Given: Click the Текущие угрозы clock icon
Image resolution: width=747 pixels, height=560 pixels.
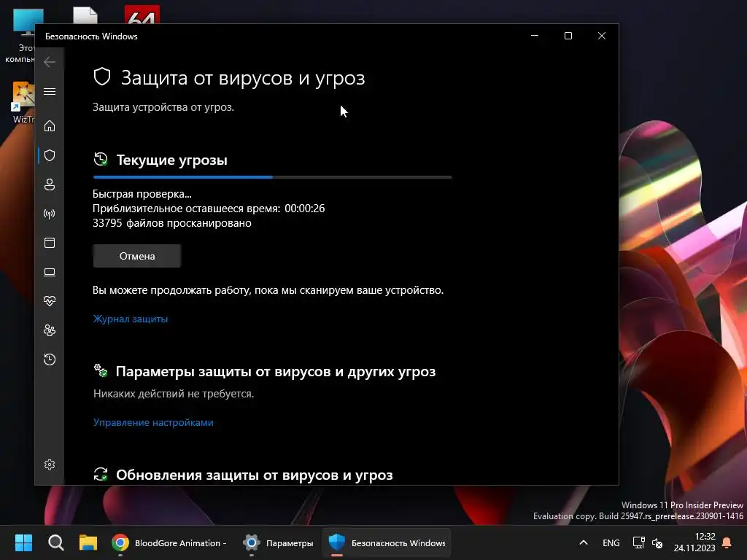Looking at the screenshot, I should click(x=101, y=159).
